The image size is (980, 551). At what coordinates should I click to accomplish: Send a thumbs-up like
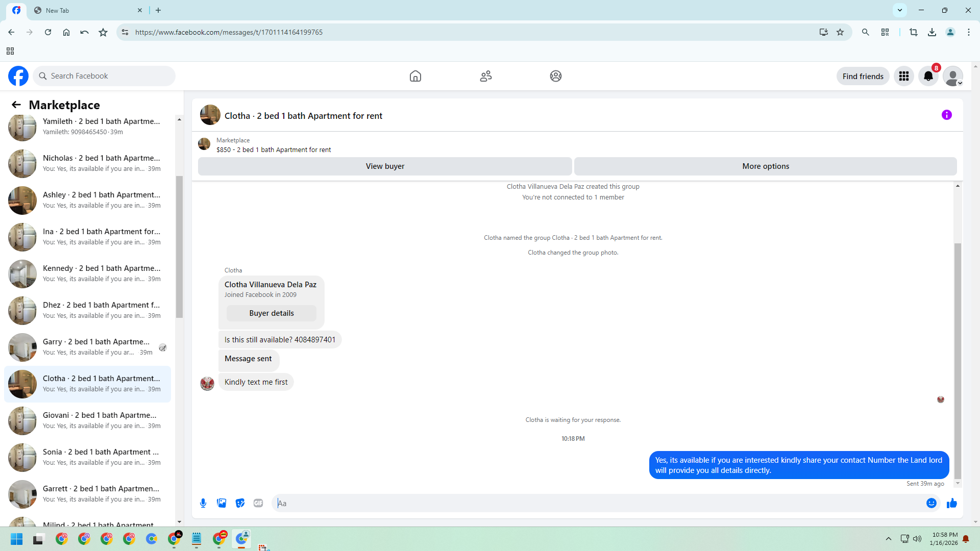(x=951, y=503)
